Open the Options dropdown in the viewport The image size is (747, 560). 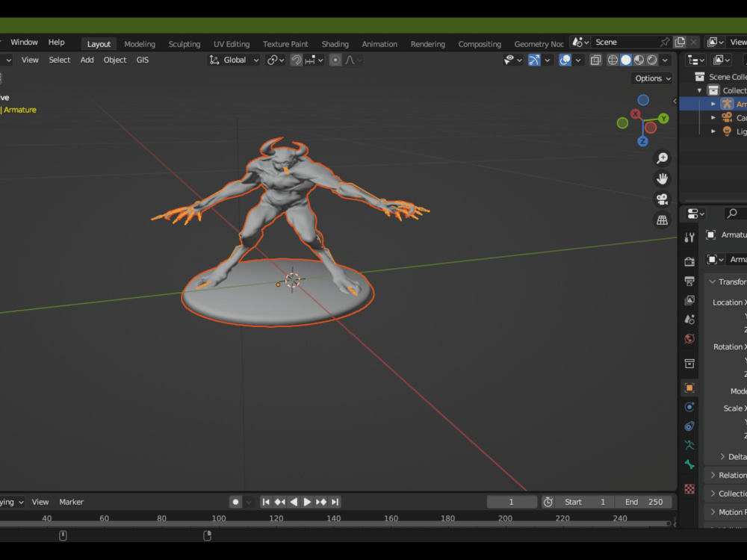(651, 78)
